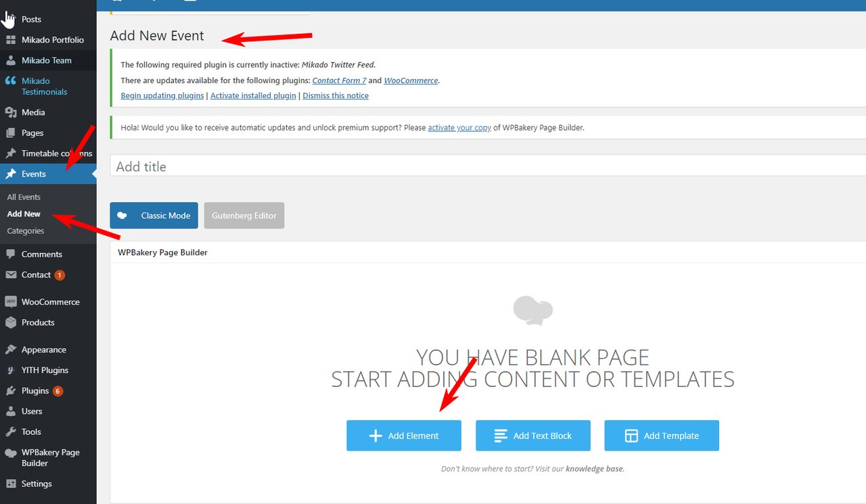Screen dimensions: 866x504
Task: Dismiss this notice link
Action: (x=336, y=95)
